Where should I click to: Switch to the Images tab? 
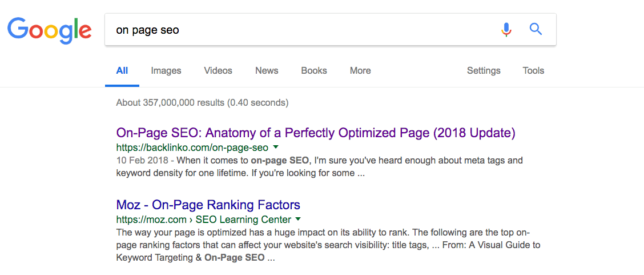[166, 71]
